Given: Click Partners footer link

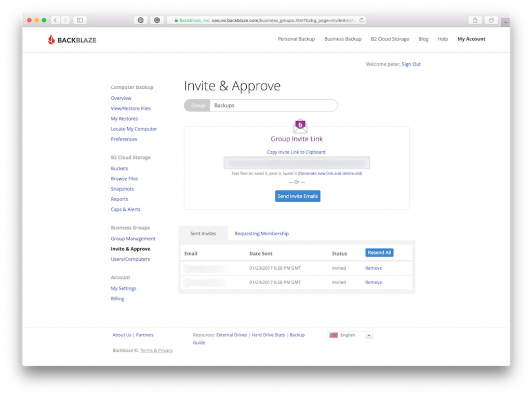Looking at the screenshot, I should point(145,335).
